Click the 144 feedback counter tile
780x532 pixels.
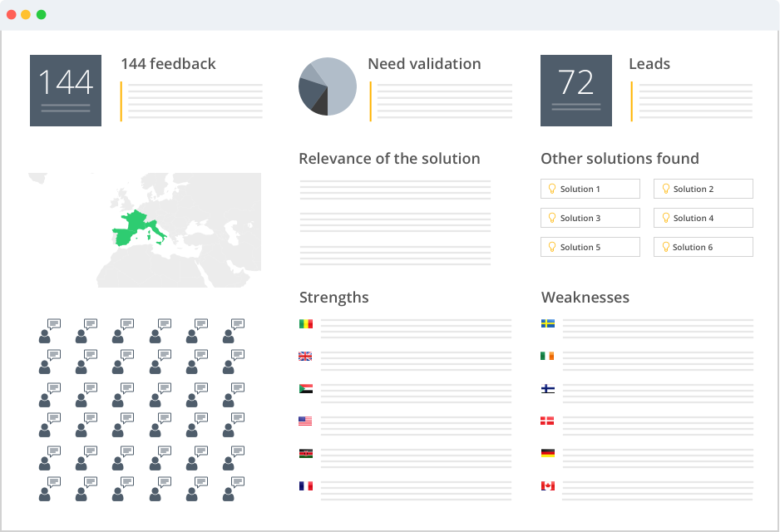pyautogui.click(x=66, y=91)
